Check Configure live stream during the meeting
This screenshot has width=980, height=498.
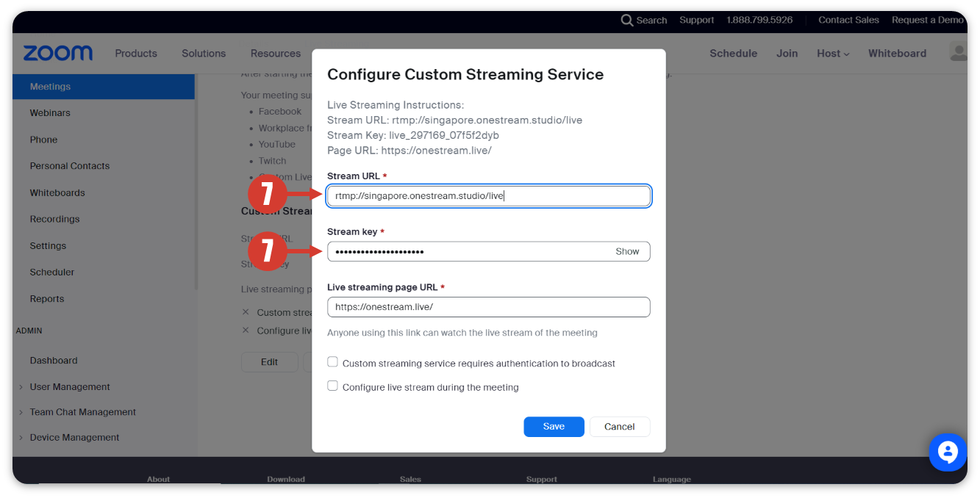333,386
